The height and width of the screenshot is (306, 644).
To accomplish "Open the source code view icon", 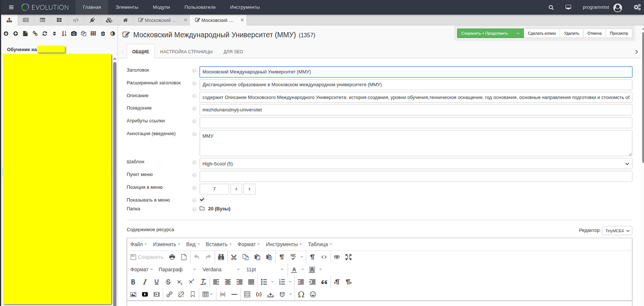I will pyautogui.click(x=324, y=257).
